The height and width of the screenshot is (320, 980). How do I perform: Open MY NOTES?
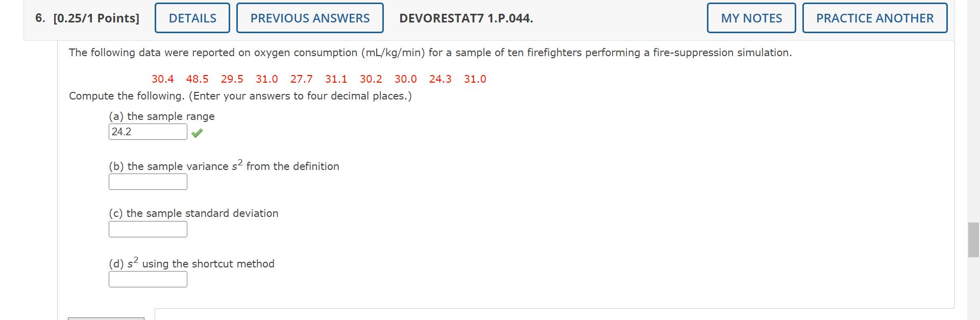(751, 18)
